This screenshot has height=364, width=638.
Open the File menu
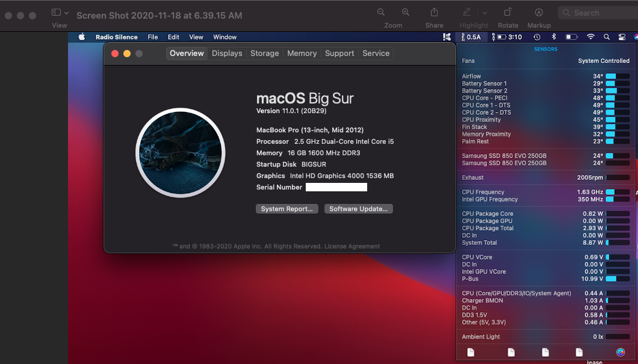click(153, 37)
